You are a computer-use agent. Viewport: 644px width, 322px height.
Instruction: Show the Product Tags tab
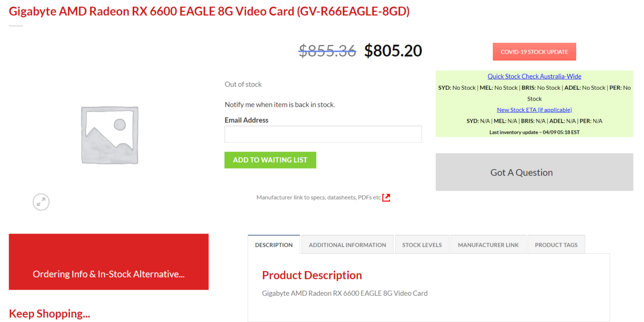(x=556, y=245)
